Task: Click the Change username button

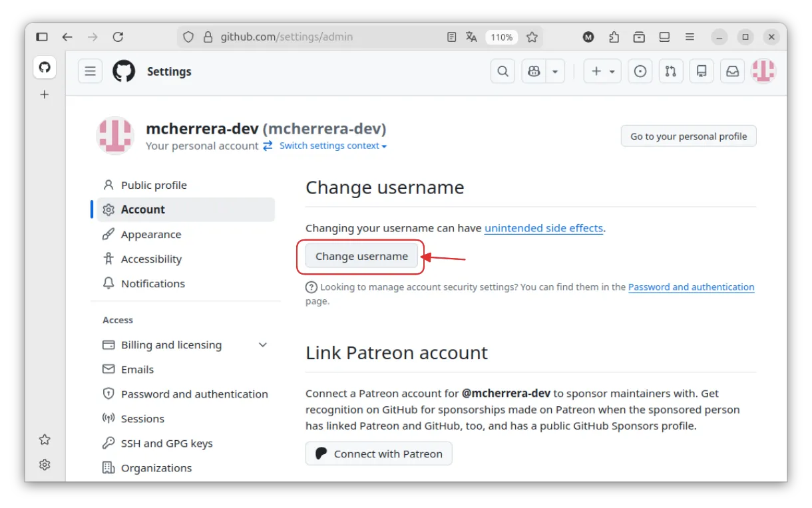Action: tap(361, 257)
